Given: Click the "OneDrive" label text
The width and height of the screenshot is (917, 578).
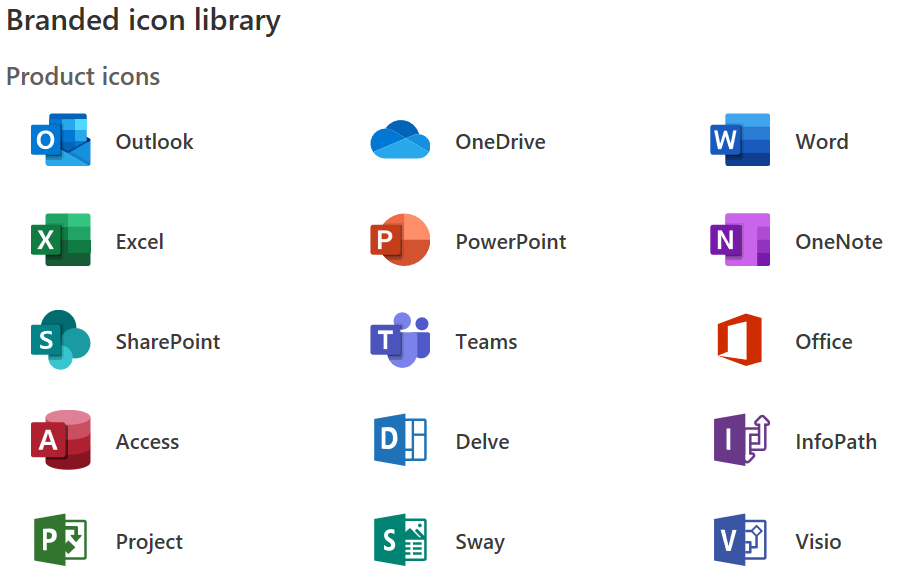Looking at the screenshot, I should tap(501, 142).
